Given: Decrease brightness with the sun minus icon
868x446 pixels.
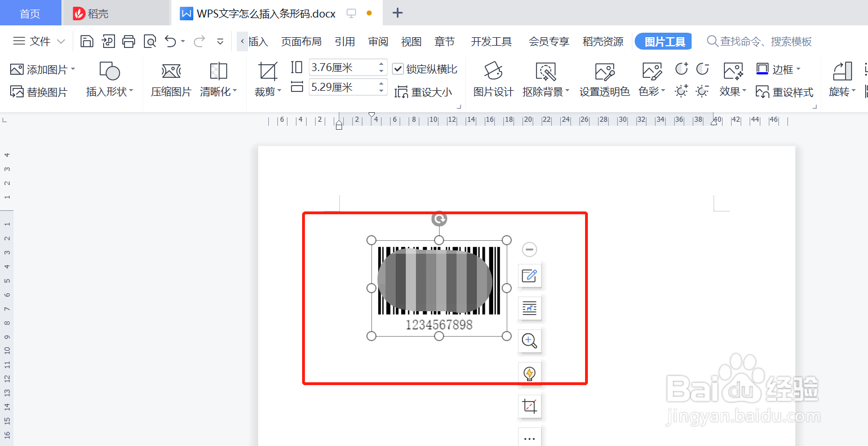Looking at the screenshot, I should (702, 91).
